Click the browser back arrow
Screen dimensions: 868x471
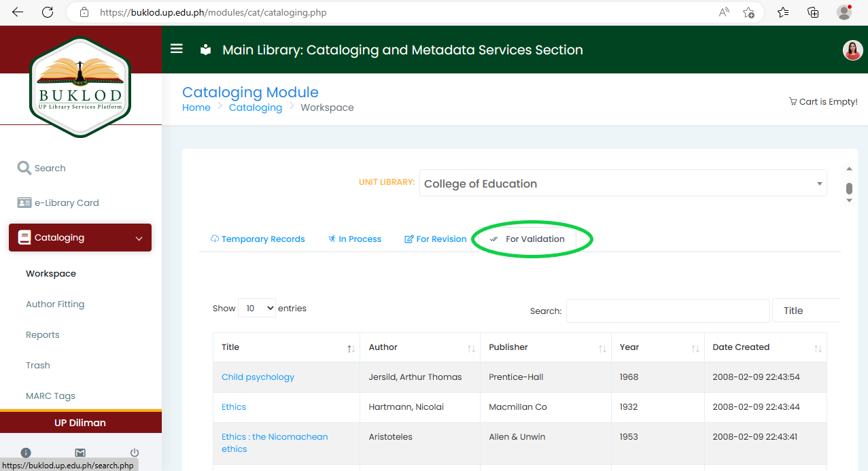pyautogui.click(x=18, y=12)
